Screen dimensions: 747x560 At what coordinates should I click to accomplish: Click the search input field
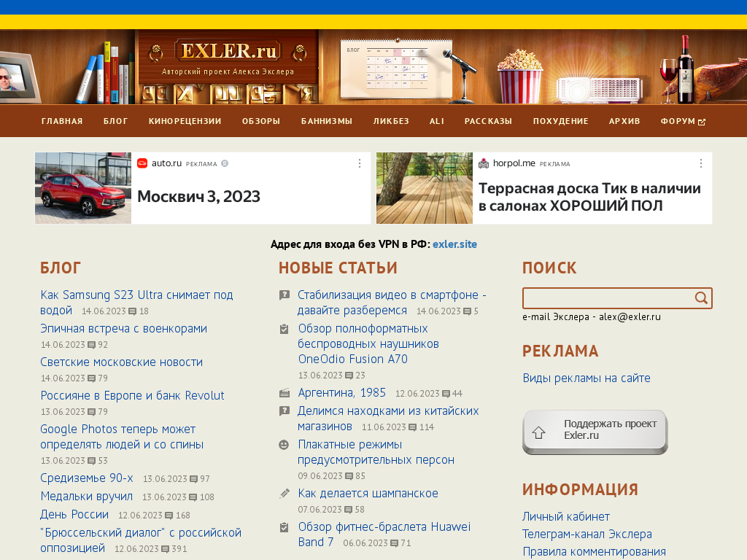coord(608,298)
